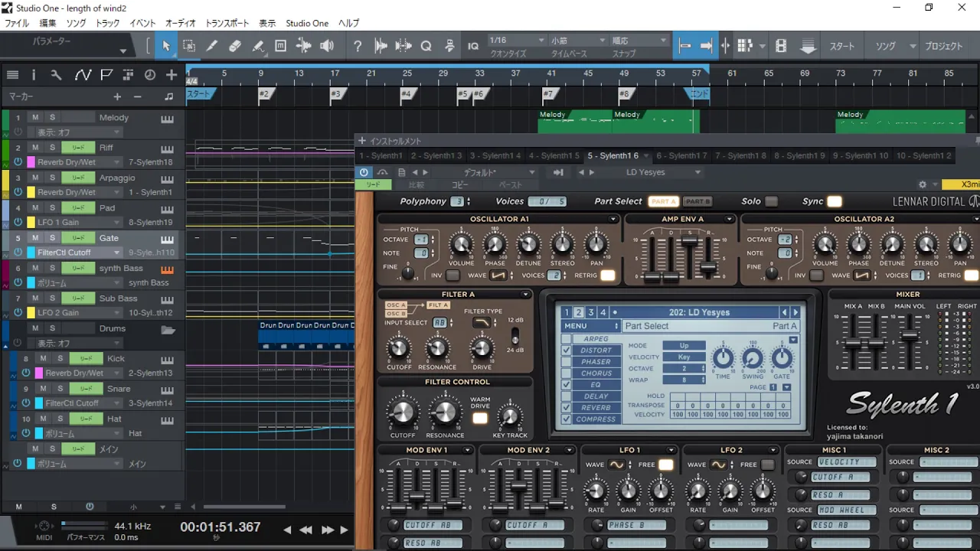This screenshot has width=980, height=551.
Task: Open the track list icon
Action: click(12, 75)
